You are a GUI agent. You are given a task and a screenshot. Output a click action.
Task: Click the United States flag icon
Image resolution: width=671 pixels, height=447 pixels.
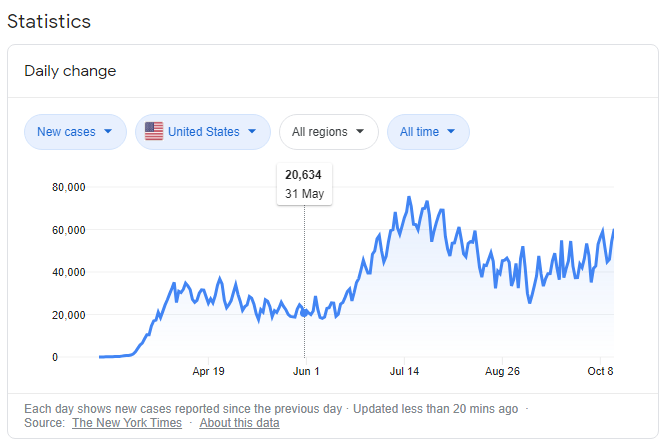click(x=154, y=131)
